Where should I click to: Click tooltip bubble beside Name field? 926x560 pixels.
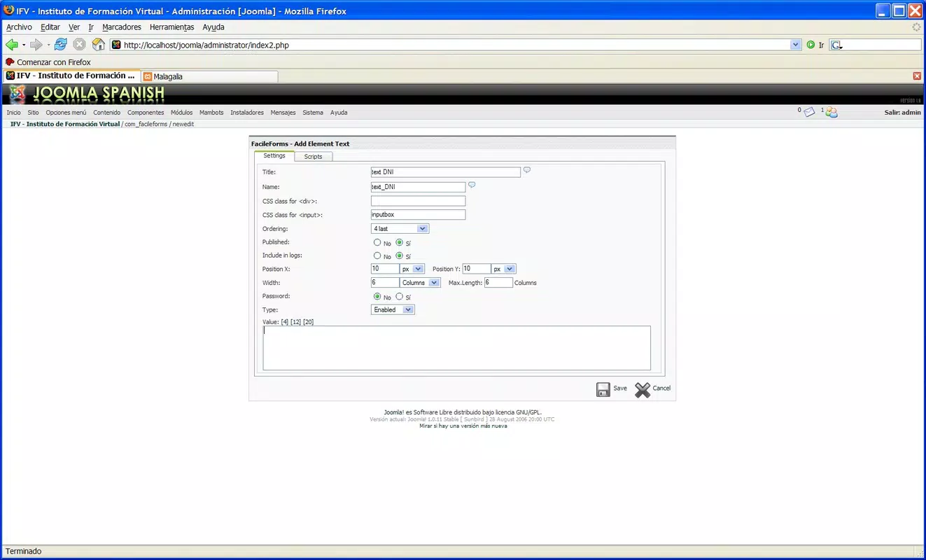pyautogui.click(x=472, y=185)
